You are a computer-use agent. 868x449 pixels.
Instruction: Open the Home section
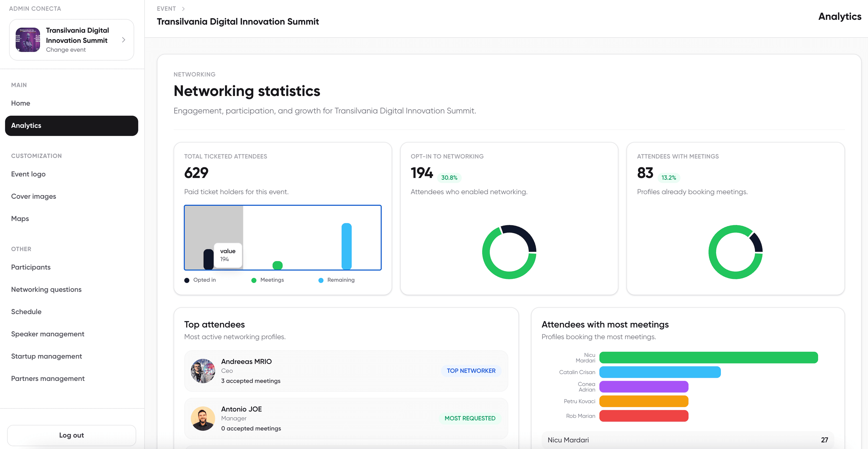[21, 103]
